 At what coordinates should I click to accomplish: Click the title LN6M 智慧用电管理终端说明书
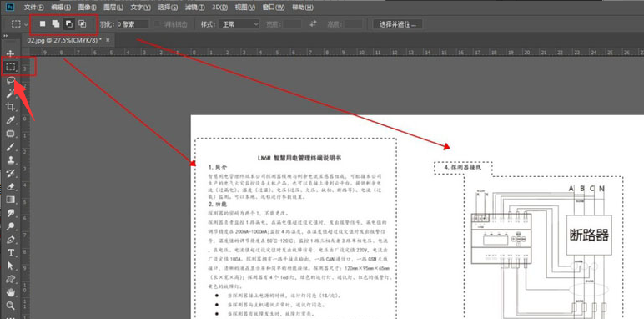pyautogui.click(x=299, y=158)
